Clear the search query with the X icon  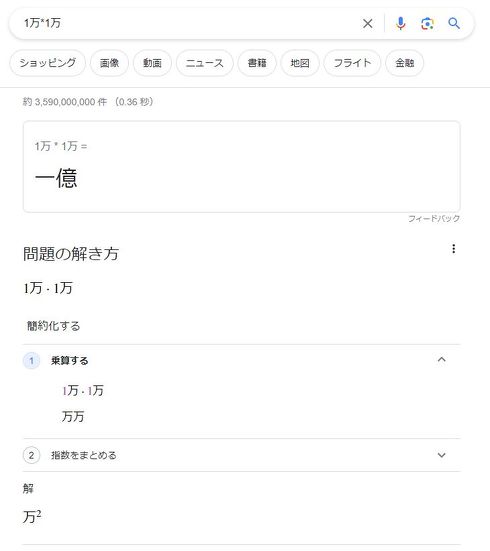click(368, 24)
